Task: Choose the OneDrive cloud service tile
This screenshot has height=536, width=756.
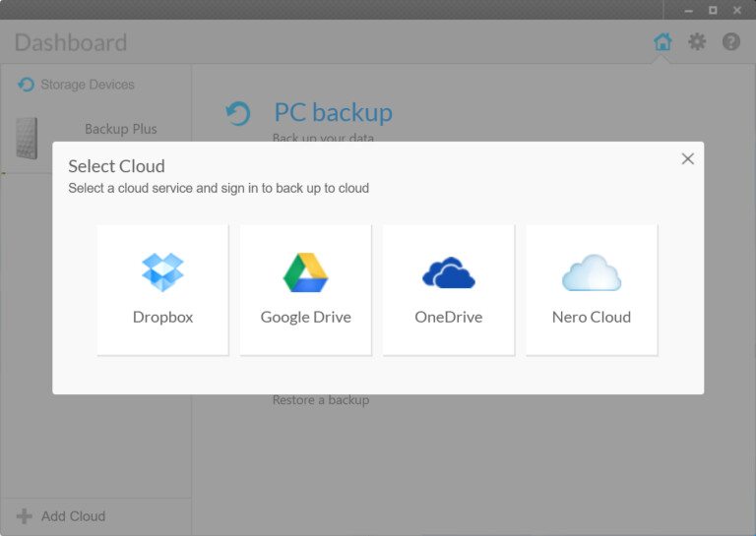Action: click(x=449, y=289)
